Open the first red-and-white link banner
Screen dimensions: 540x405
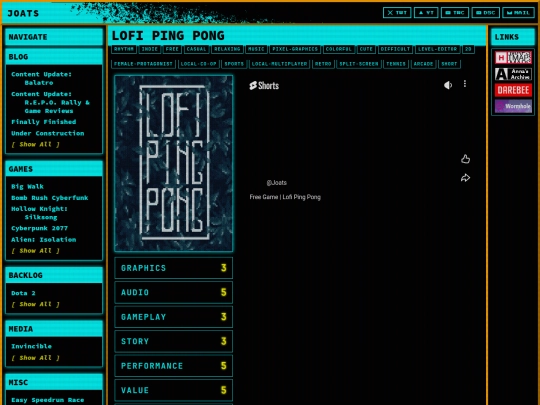click(513, 58)
